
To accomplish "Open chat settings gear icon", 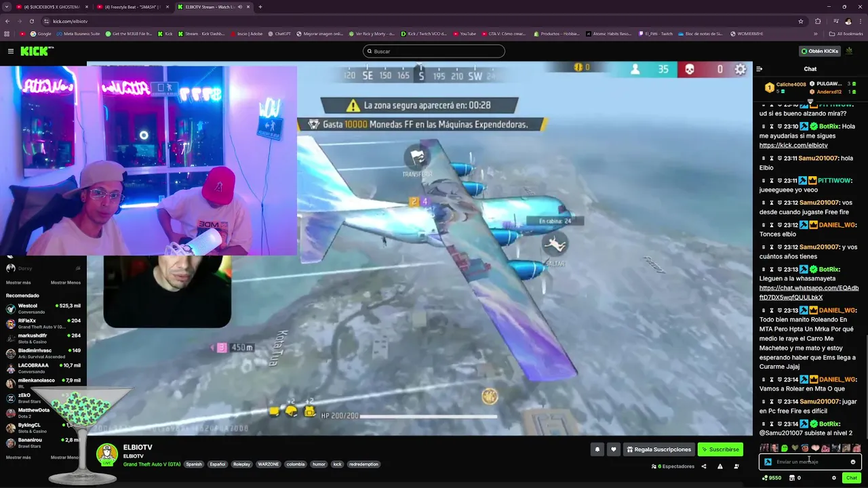I will (x=834, y=478).
